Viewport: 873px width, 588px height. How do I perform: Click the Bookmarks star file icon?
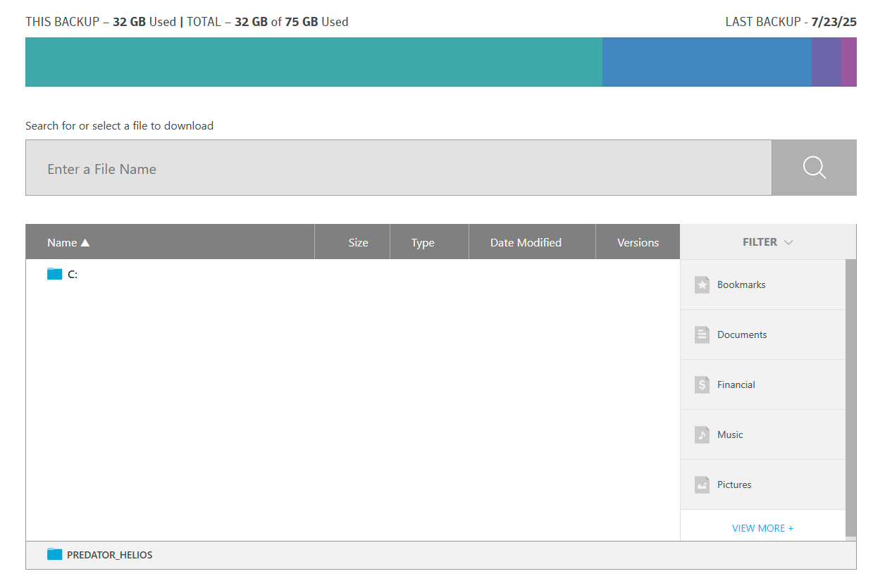point(702,284)
